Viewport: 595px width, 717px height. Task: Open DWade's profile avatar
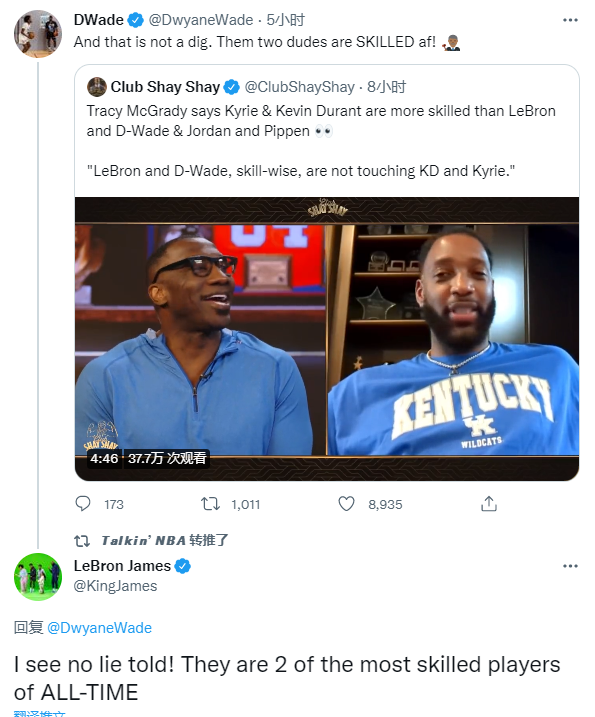(x=38, y=34)
